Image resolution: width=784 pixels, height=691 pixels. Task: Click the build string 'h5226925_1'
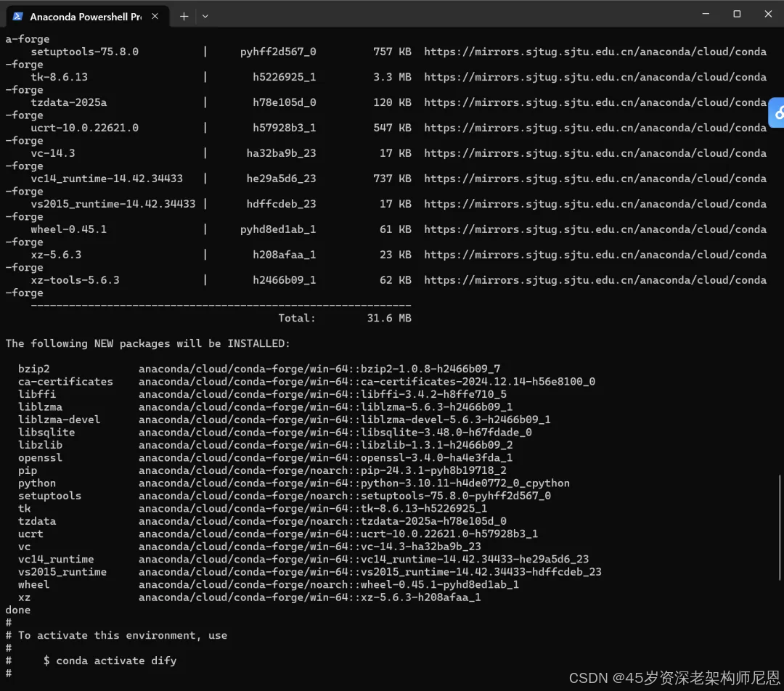click(284, 77)
